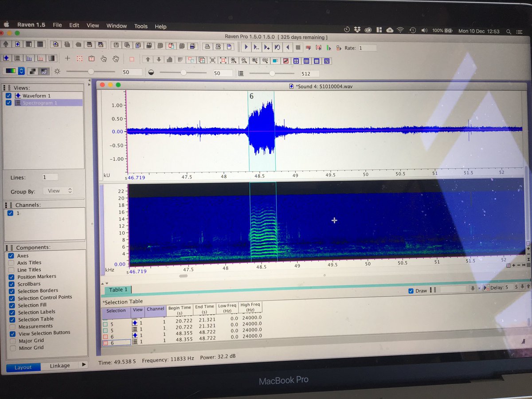Image resolution: width=532 pixels, height=399 pixels.
Task: Enable the Axis Titles checkbox
Action: tap(11, 263)
